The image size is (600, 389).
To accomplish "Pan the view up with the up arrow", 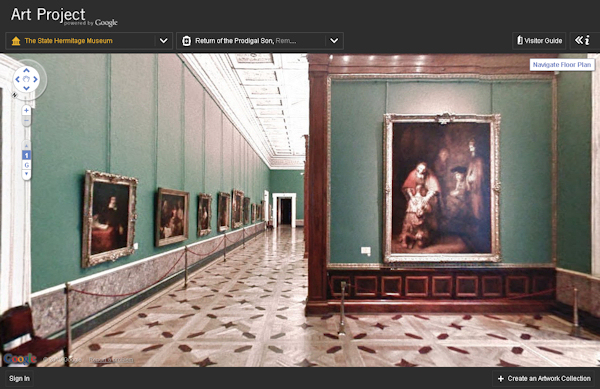I will pos(26,70).
